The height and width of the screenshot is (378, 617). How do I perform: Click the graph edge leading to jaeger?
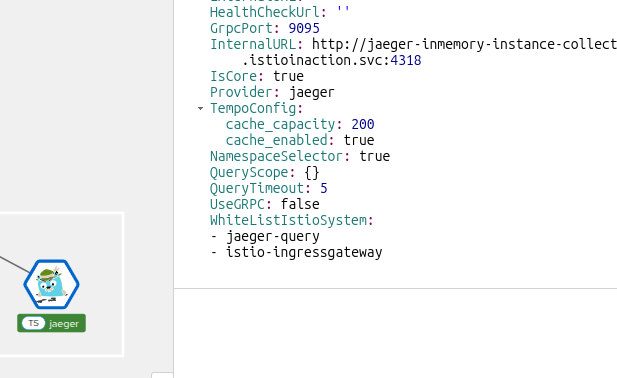[14, 264]
